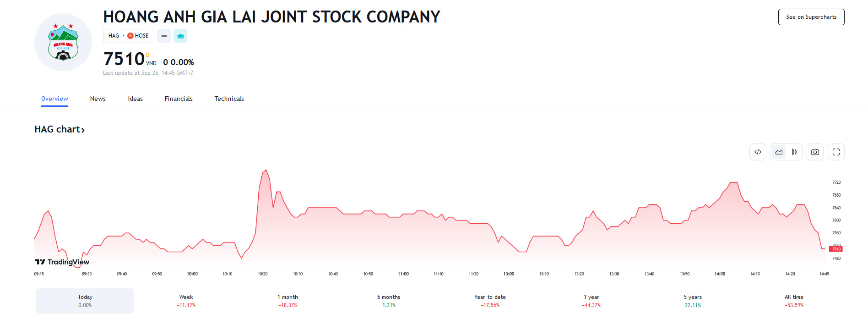Viewport: 868px width, 336px height.
Task: Open the Financials tab
Action: coord(179,99)
